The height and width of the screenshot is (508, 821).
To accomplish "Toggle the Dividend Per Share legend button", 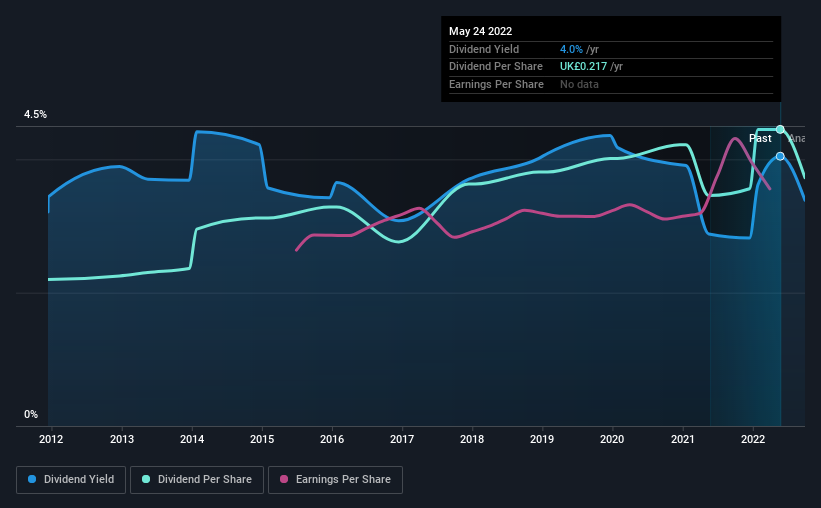I will click(x=197, y=480).
